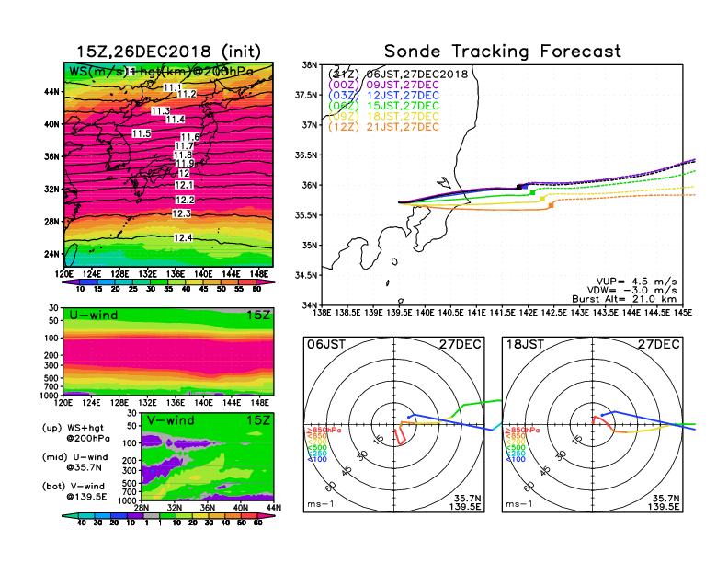Screen dimensions: 728x563
Task: Click the "141.5E" longitude tick on track map
Action: click(503, 313)
